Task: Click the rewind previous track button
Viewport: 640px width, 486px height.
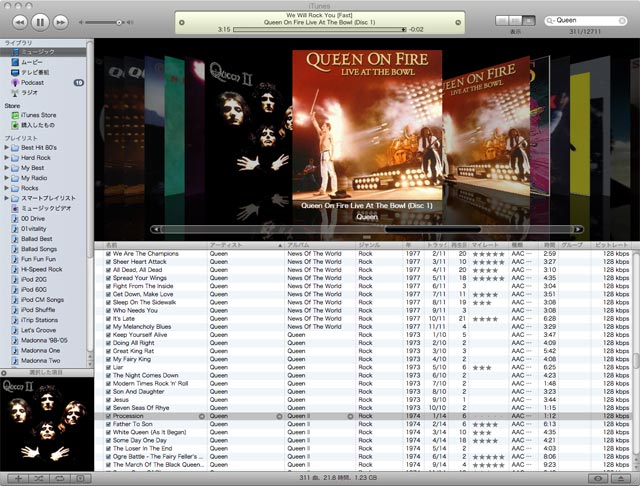Action: pos(20,22)
